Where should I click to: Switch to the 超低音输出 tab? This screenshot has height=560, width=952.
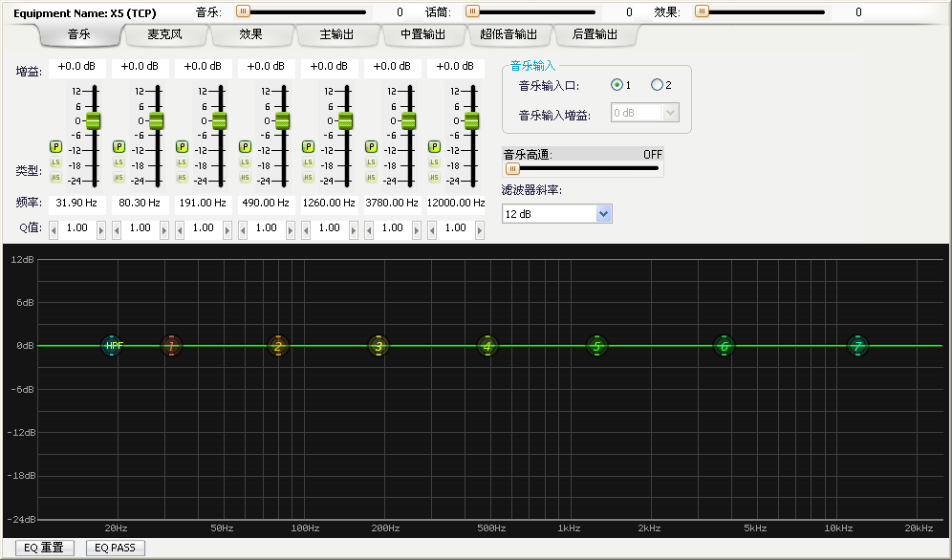tap(508, 34)
